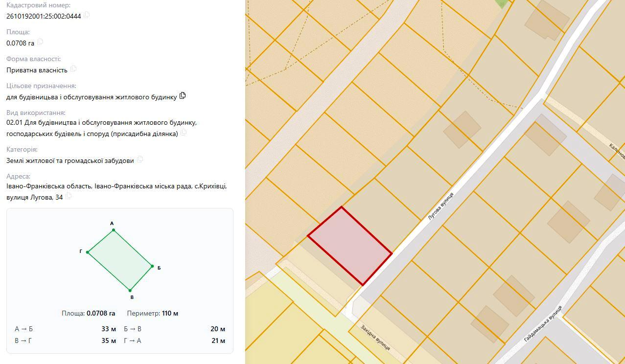This screenshot has width=625, height=364.
Task: Copy the Вид використання 02.01 text
Action: tap(184, 133)
